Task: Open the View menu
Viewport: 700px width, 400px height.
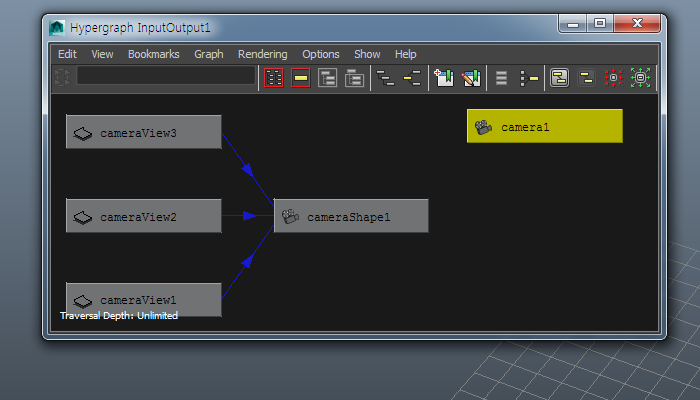Action: (x=102, y=54)
